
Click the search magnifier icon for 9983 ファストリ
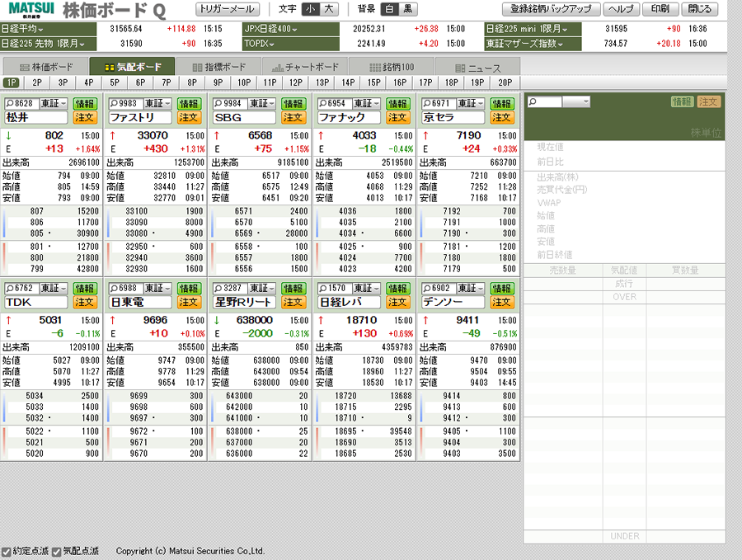point(114,104)
